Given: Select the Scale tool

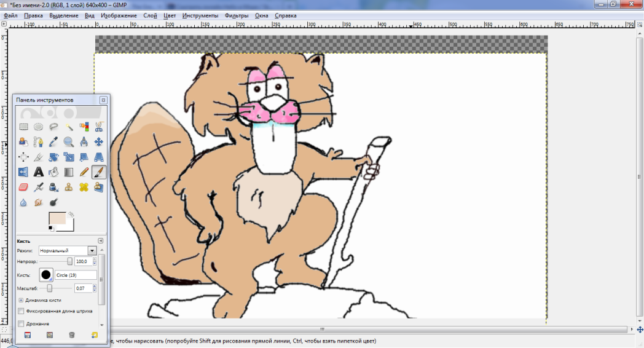Looking at the screenshot, I should 69,157.
